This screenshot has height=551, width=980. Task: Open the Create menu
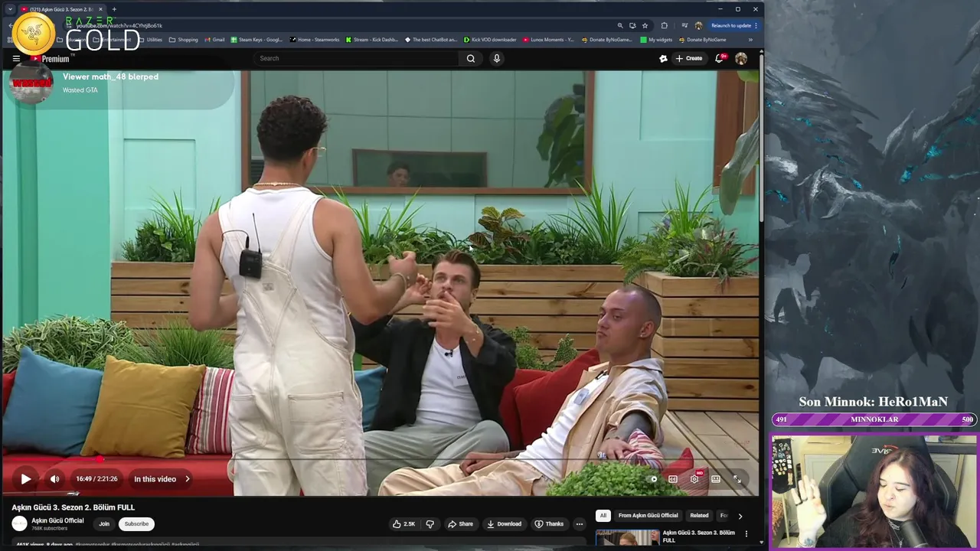coord(689,58)
